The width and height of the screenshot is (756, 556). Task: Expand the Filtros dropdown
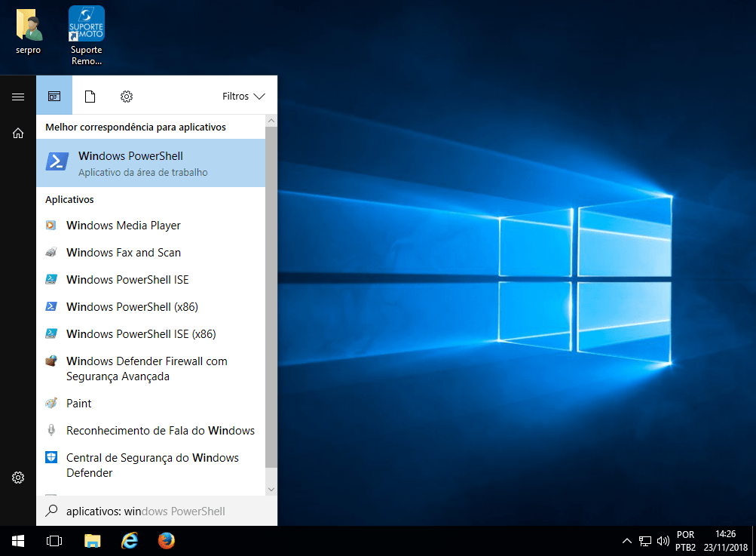tap(243, 96)
